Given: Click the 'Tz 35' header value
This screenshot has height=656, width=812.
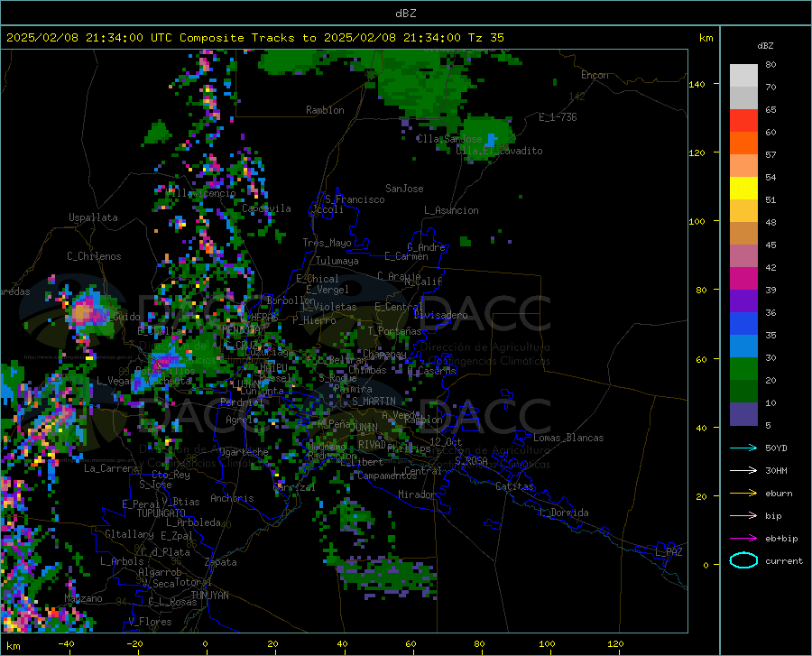Looking at the screenshot, I should pos(486,38).
